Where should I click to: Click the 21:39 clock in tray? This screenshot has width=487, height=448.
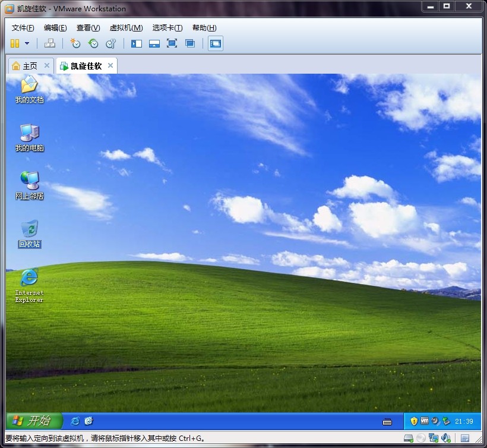[x=464, y=421]
